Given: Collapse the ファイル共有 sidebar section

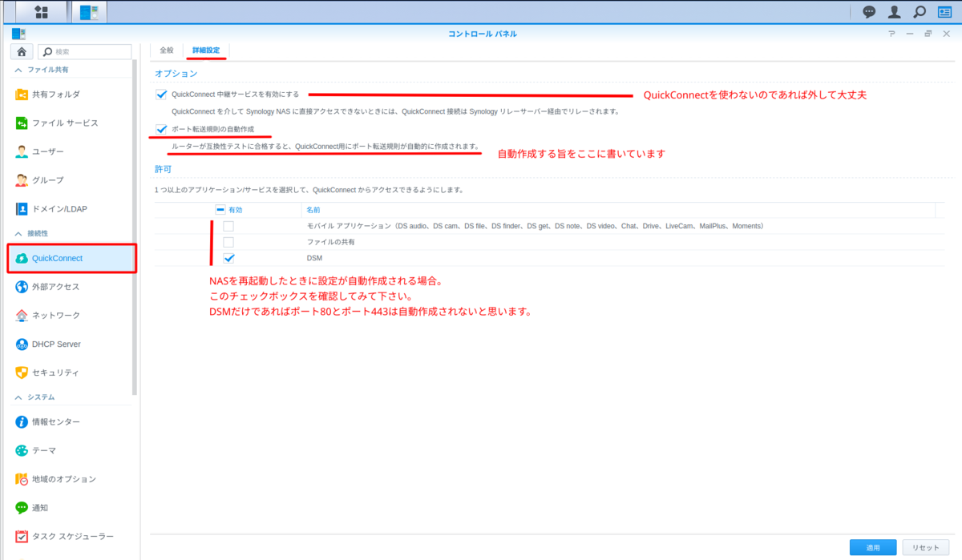Looking at the screenshot, I should tap(18, 71).
